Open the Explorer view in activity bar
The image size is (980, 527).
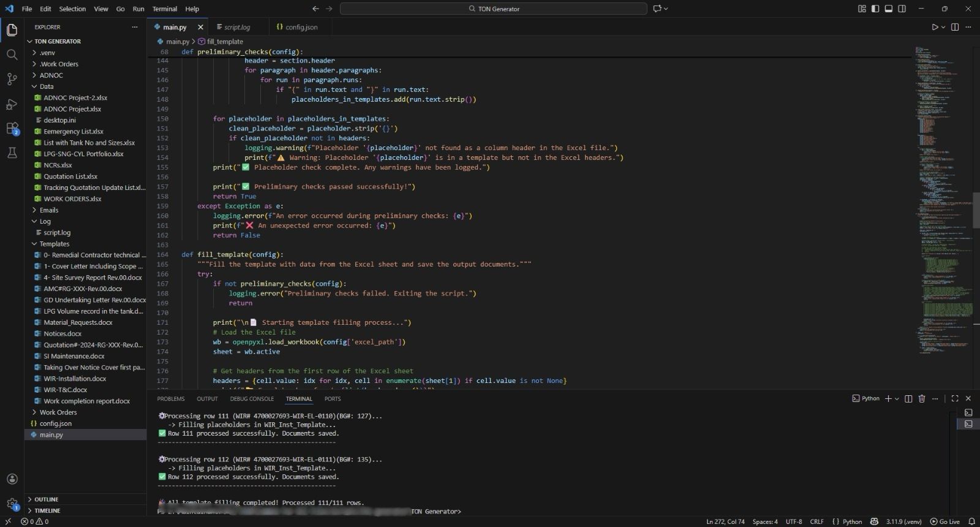[x=12, y=29]
